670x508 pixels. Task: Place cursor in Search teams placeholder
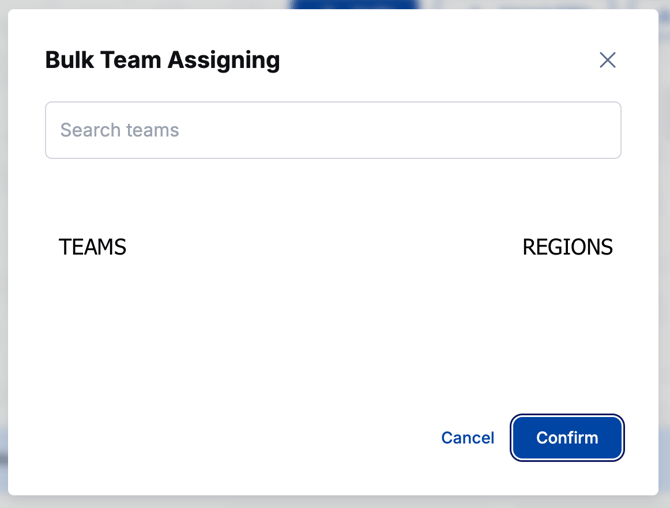pyautogui.click(x=120, y=130)
